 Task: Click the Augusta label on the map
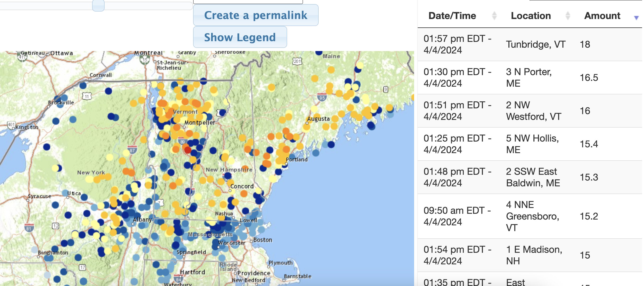(318, 119)
